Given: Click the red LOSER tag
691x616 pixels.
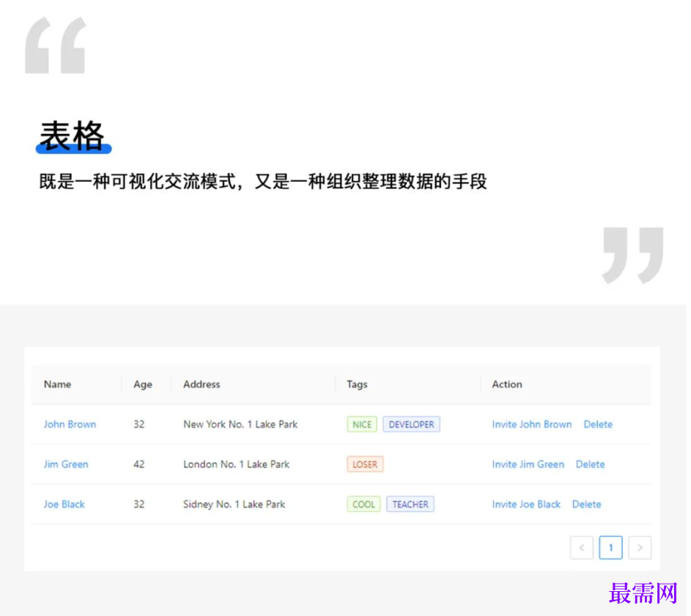Looking at the screenshot, I should [x=365, y=464].
